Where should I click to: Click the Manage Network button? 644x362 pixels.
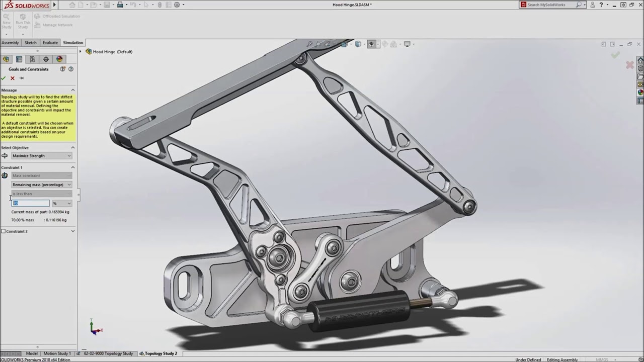click(x=54, y=25)
